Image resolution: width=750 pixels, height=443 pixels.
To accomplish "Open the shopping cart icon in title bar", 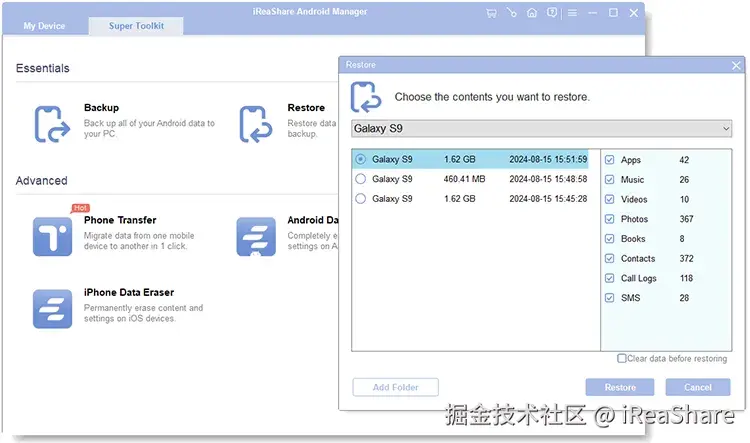I will point(491,13).
